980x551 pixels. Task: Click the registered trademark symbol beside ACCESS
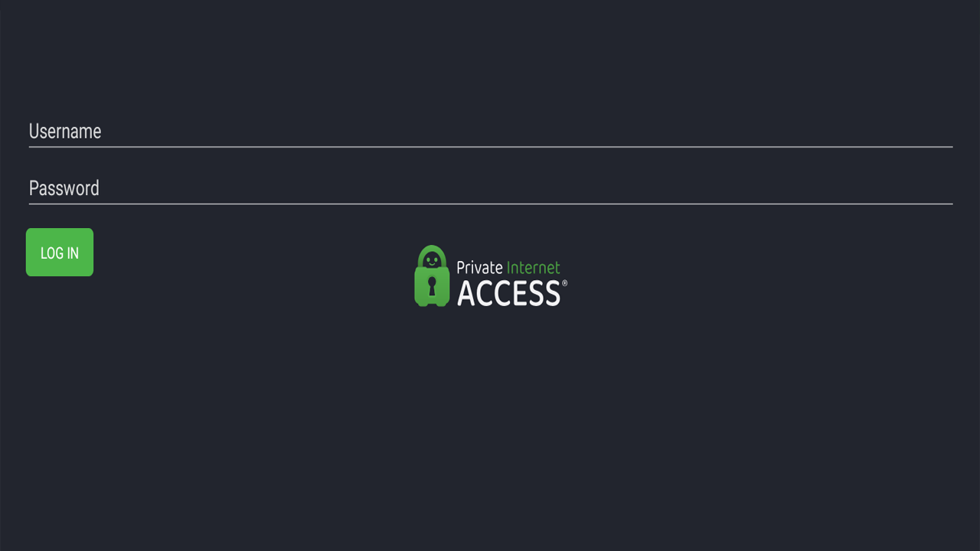[x=565, y=283]
